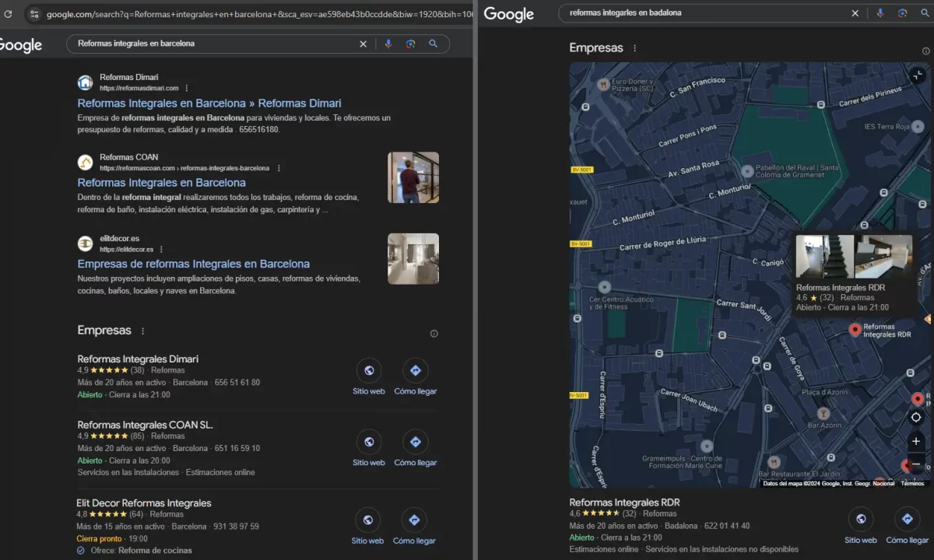Click the Reformas COAN result thumbnail image
This screenshot has height=560, width=934.
pos(413,177)
